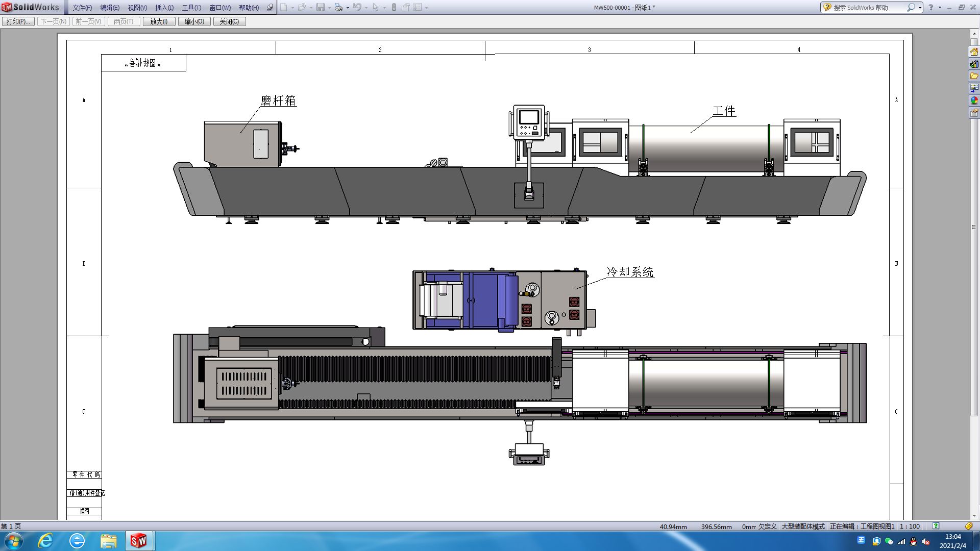Screen dimensions: 980x551
Task: Open Windows Explorer from taskbar
Action: coord(108,541)
